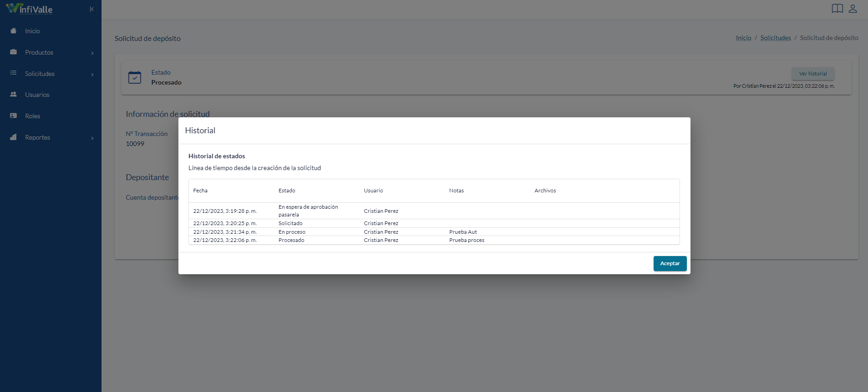Image resolution: width=868 pixels, height=392 pixels.
Task: Click the Estado column header in table
Action: [287, 191]
